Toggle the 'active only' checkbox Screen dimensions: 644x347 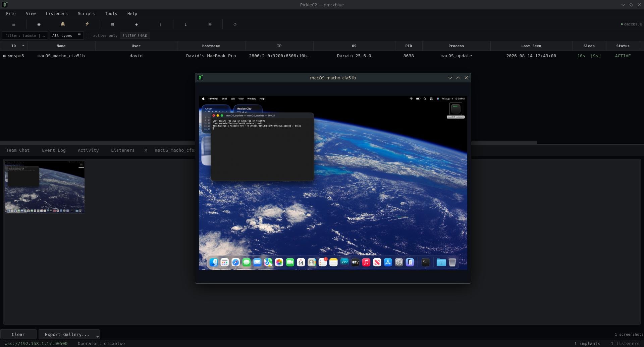89,36
